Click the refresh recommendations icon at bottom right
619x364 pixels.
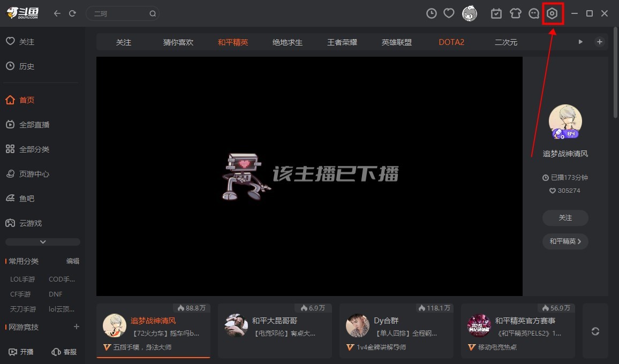(595, 331)
